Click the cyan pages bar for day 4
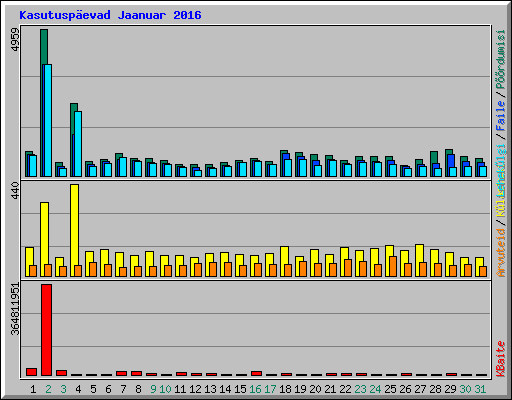The image size is (512, 400). point(78,144)
